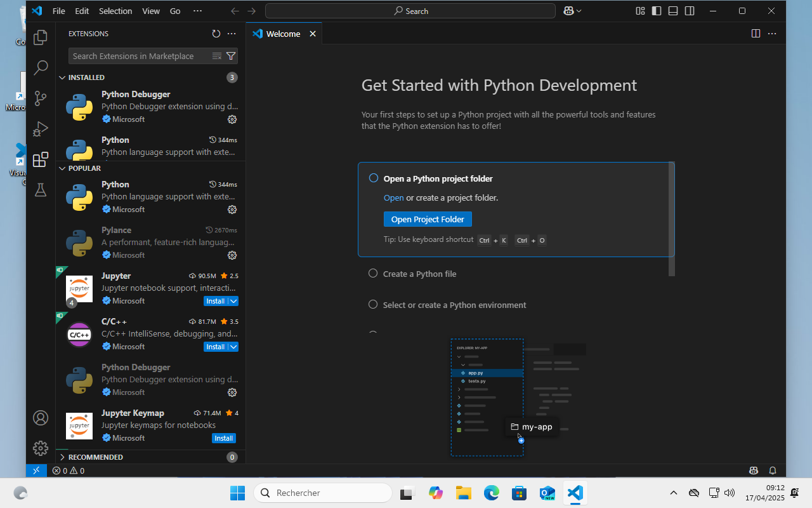Open the Selection menu
Viewport: 812px width, 508px height.
(115, 11)
